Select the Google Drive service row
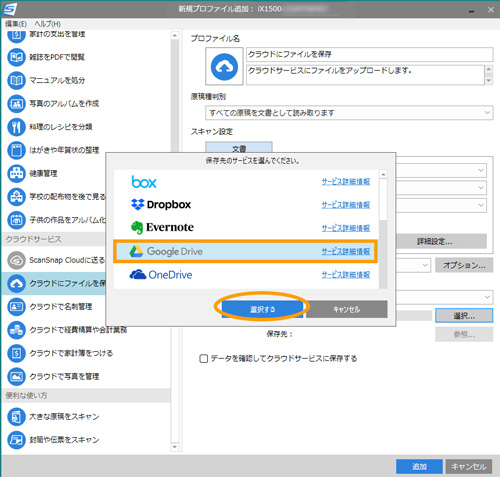Viewport: 500px width, 477px height. tap(246, 251)
